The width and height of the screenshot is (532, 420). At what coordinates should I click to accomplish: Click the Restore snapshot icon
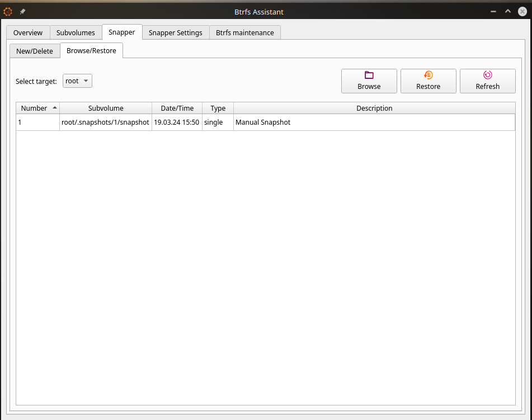tap(428, 81)
